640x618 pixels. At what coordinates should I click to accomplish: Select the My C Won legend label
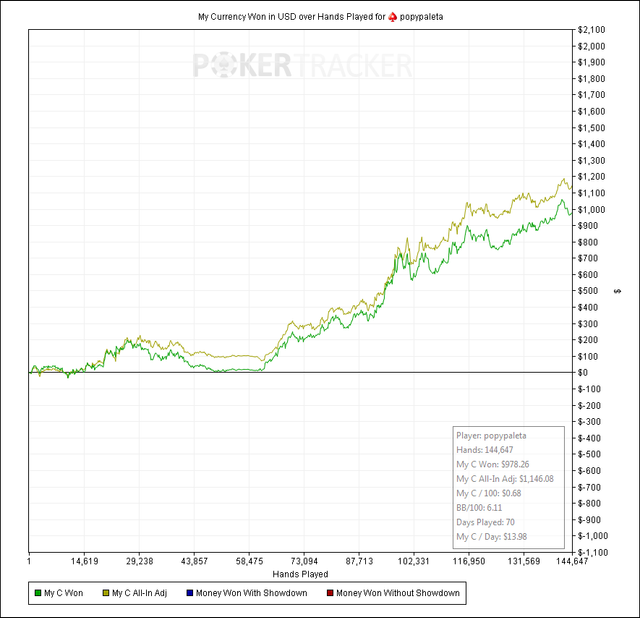(x=64, y=593)
